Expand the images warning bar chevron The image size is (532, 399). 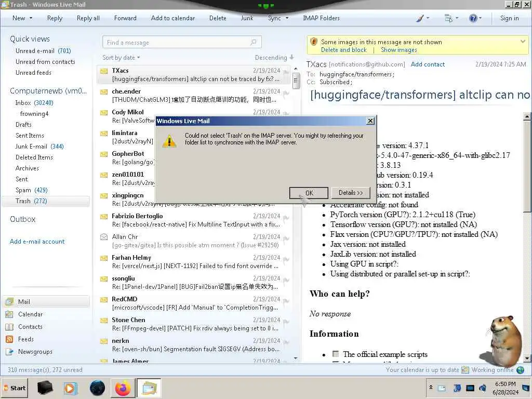523,42
